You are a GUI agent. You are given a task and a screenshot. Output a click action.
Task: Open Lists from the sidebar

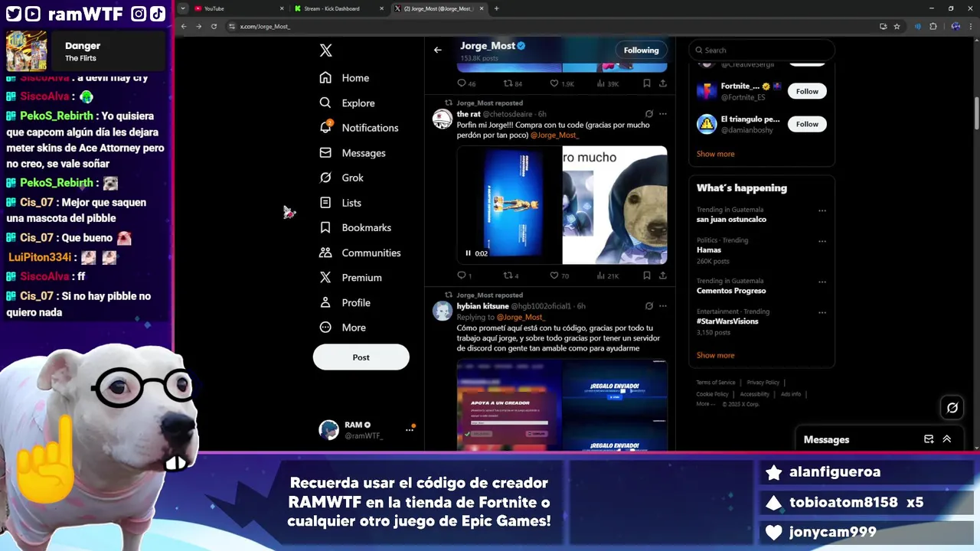340,203
